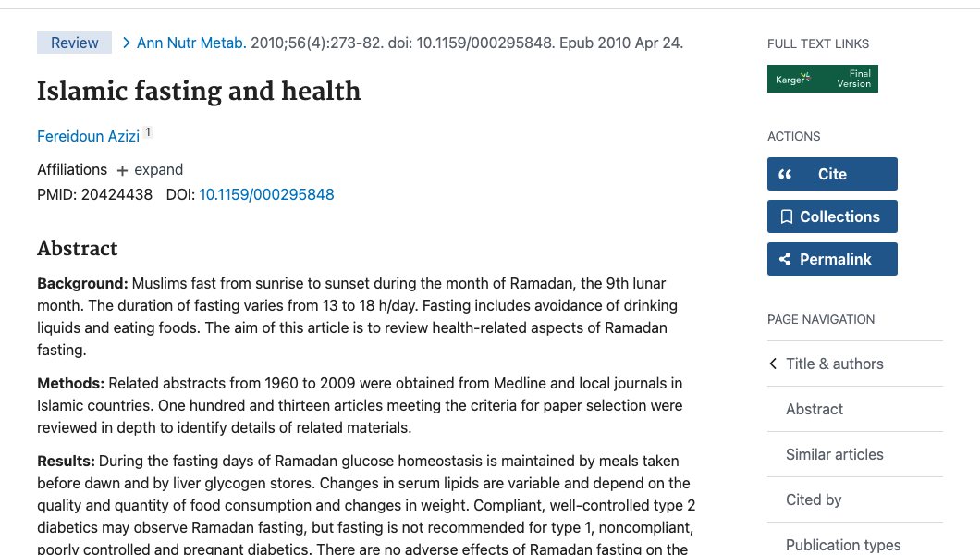
Task: Click the plus icon next to Affiliations
Action: pos(122,169)
